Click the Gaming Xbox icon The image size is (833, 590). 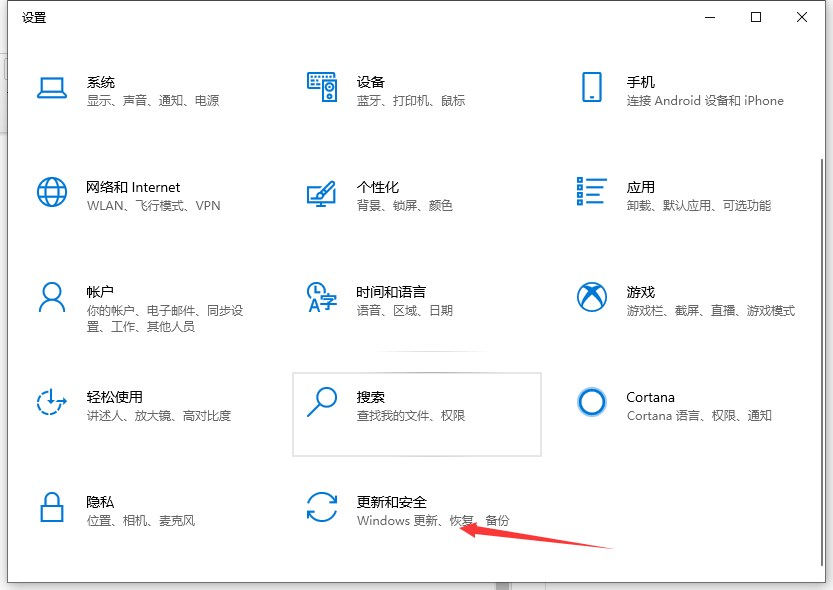click(592, 297)
